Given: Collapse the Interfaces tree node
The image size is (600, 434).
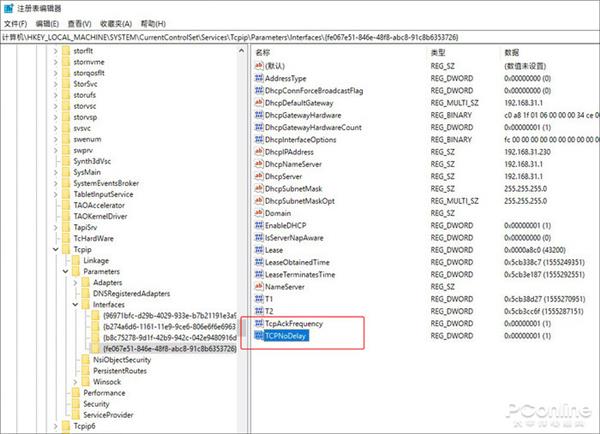Looking at the screenshot, I should click(x=75, y=305).
